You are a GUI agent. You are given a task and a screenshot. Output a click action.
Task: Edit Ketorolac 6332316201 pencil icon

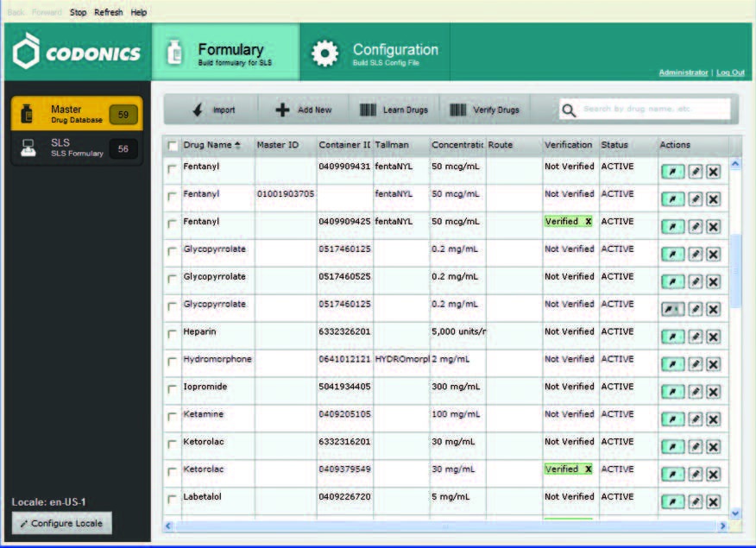point(695,446)
